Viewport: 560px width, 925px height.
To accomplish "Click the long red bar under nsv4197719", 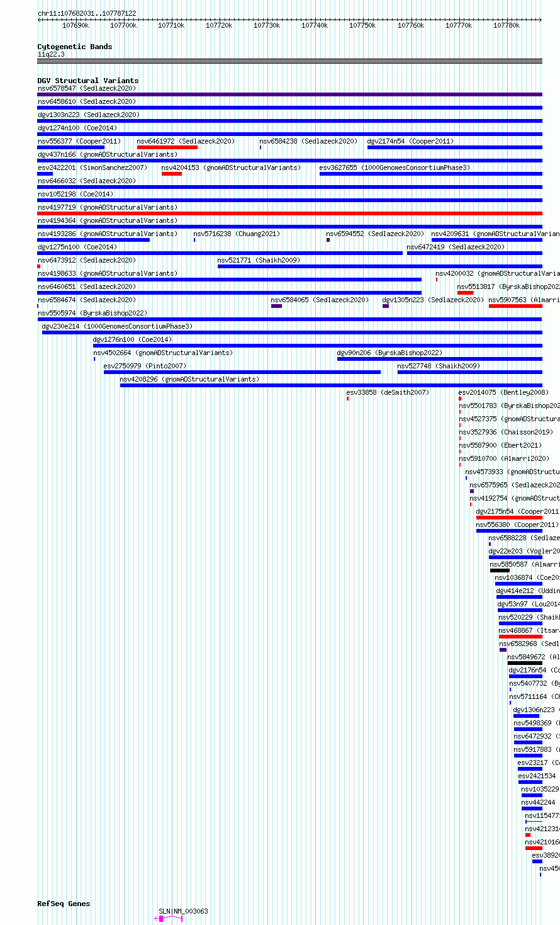I will (x=289, y=213).
